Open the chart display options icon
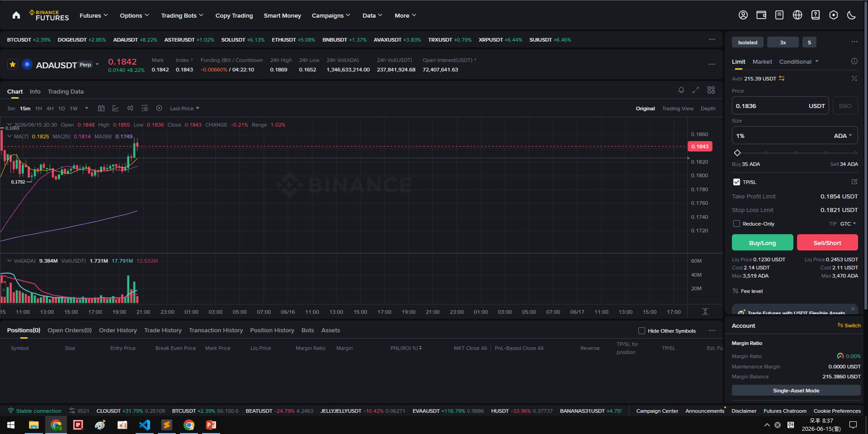Image resolution: width=868 pixels, height=434 pixels. (145, 108)
